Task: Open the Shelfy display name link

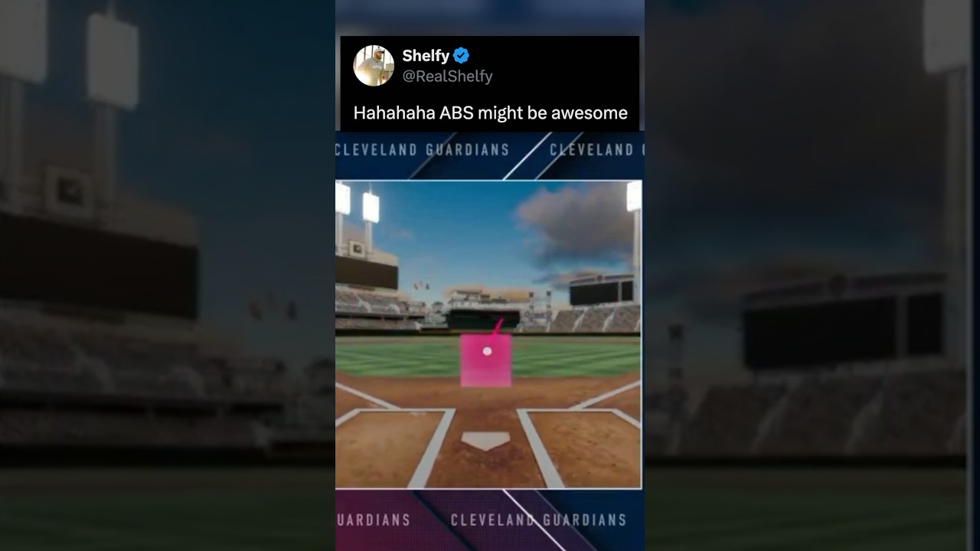Action: pyautogui.click(x=426, y=55)
